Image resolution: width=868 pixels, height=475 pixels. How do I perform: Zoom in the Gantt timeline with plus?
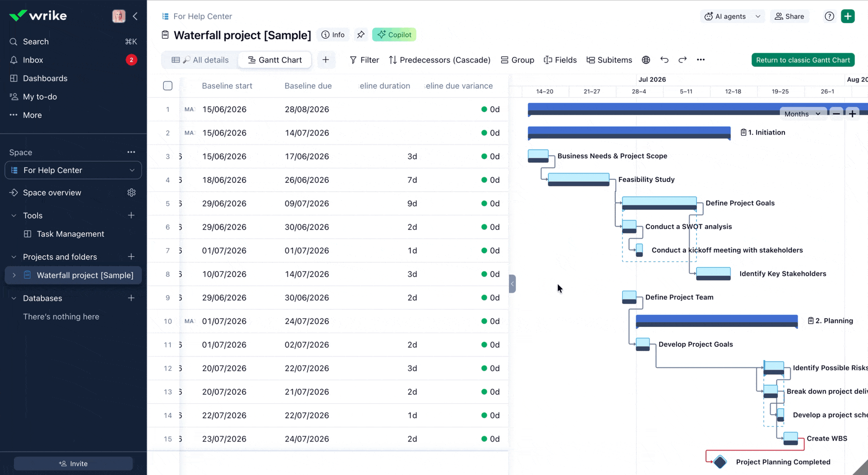click(853, 114)
